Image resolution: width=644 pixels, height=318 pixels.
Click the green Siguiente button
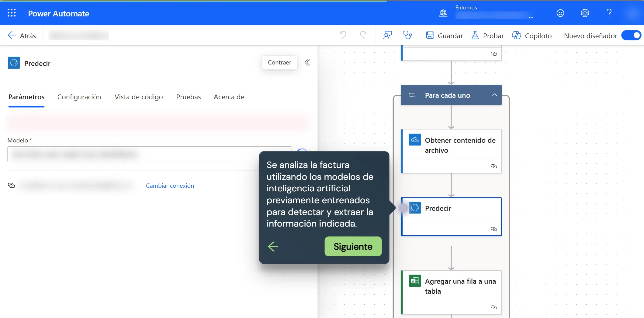(x=353, y=246)
